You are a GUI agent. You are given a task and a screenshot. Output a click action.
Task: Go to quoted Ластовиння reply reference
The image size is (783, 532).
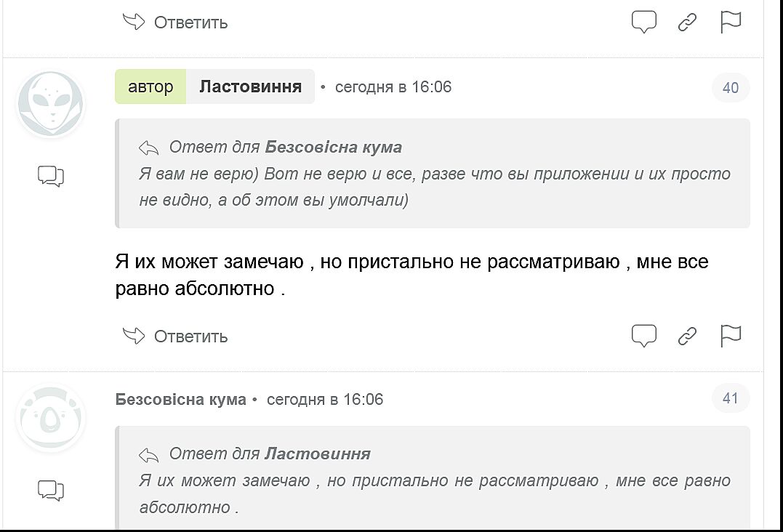317,454
